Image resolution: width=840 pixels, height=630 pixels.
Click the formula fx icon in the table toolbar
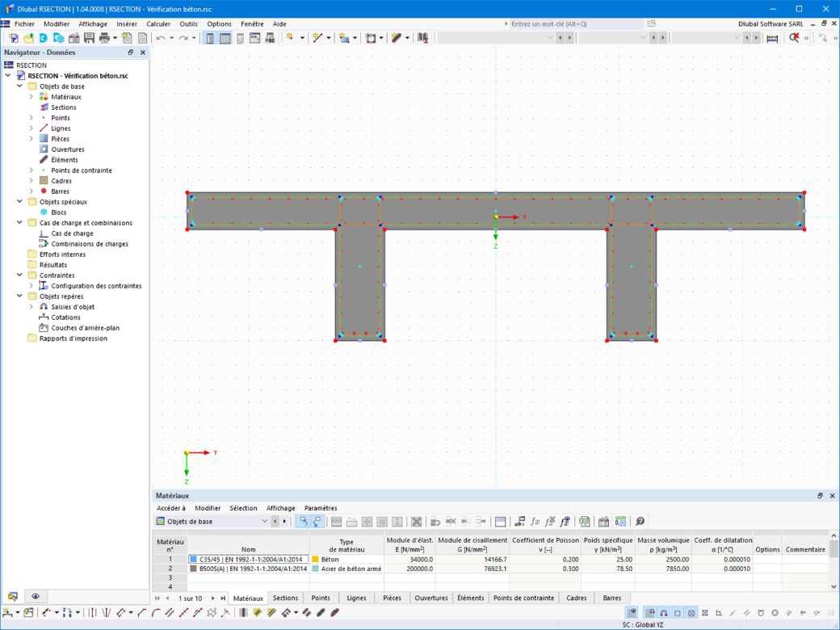535,521
